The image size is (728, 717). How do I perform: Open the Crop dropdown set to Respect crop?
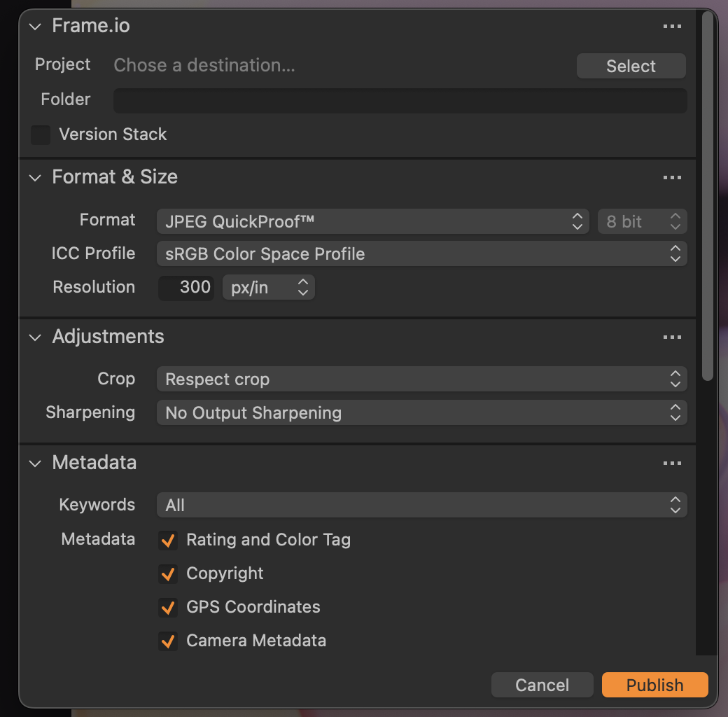coord(421,379)
